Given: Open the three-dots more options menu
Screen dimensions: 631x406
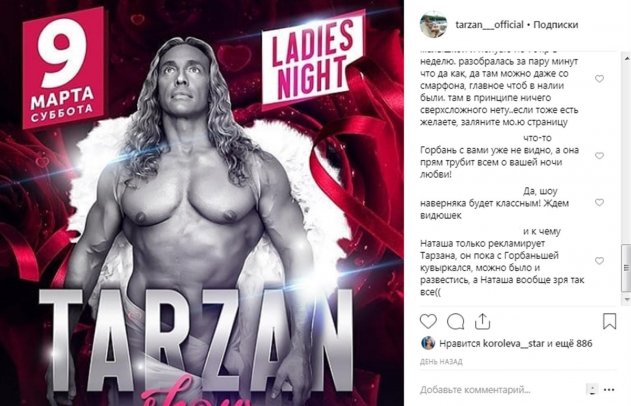Looking at the screenshot, I should [609, 390].
